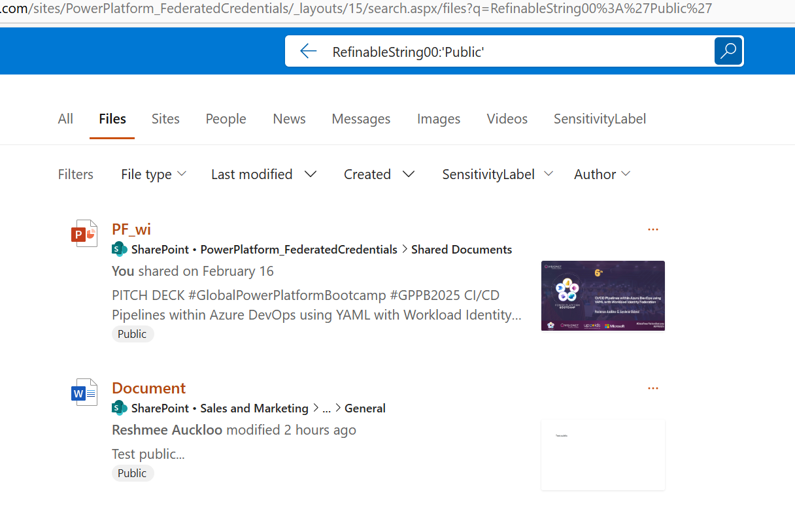Click SharePoint icon under Document title
This screenshot has width=795, height=532.
click(120, 408)
